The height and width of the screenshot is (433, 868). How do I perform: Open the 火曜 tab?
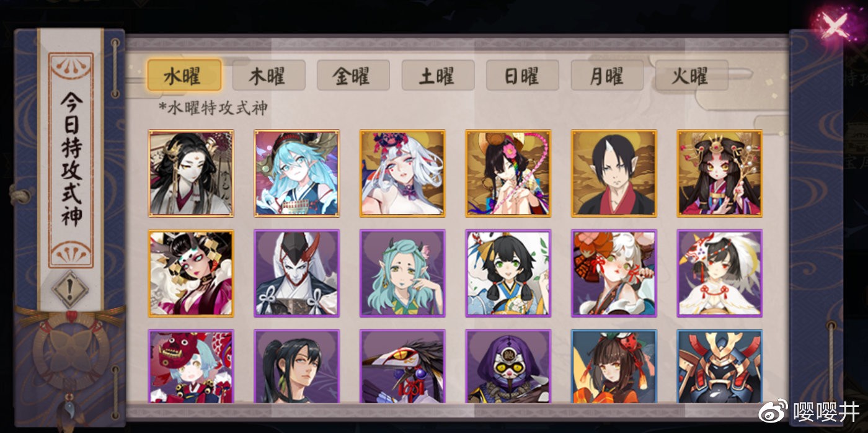tap(691, 75)
